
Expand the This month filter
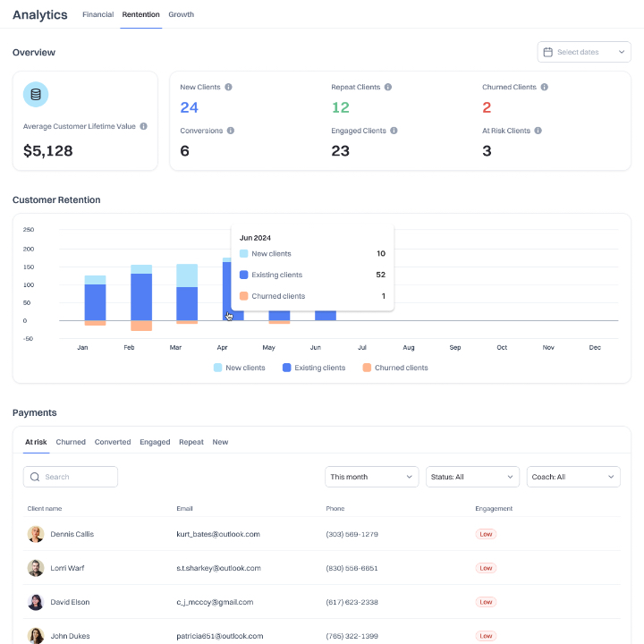[371, 477]
